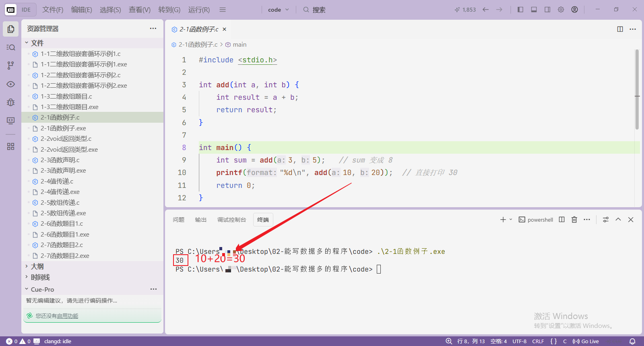Open the search view in the activity bar

tap(11, 47)
